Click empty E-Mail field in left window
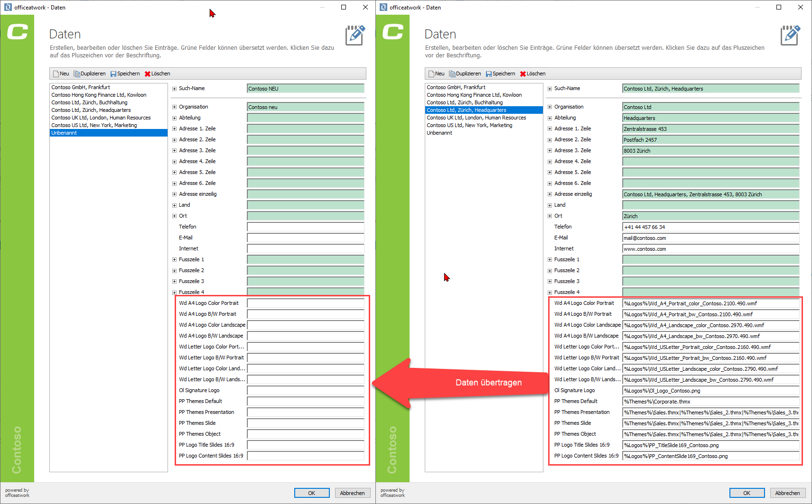812x504 pixels. coord(306,238)
